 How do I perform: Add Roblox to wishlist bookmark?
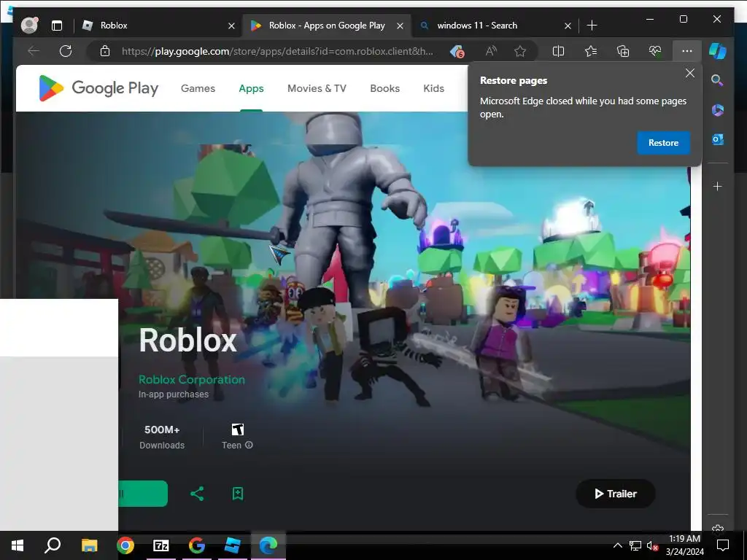point(238,494)
